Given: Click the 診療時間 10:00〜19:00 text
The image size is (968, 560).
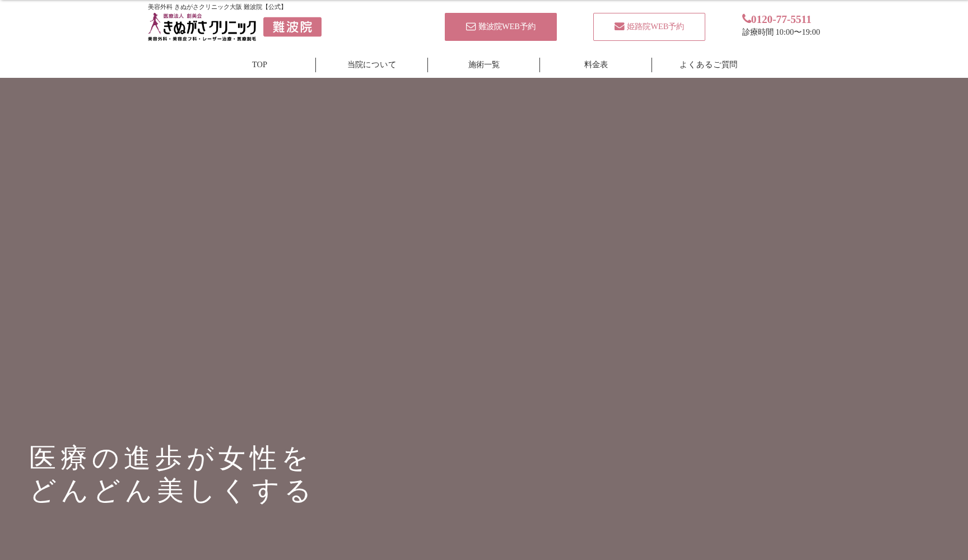Looking at the screenshot, I should click(x=780, y=32).
